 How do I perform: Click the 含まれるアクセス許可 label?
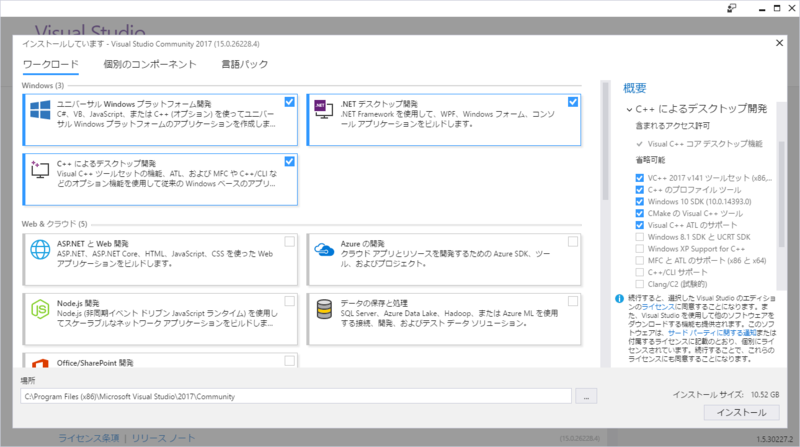(672, 126)
